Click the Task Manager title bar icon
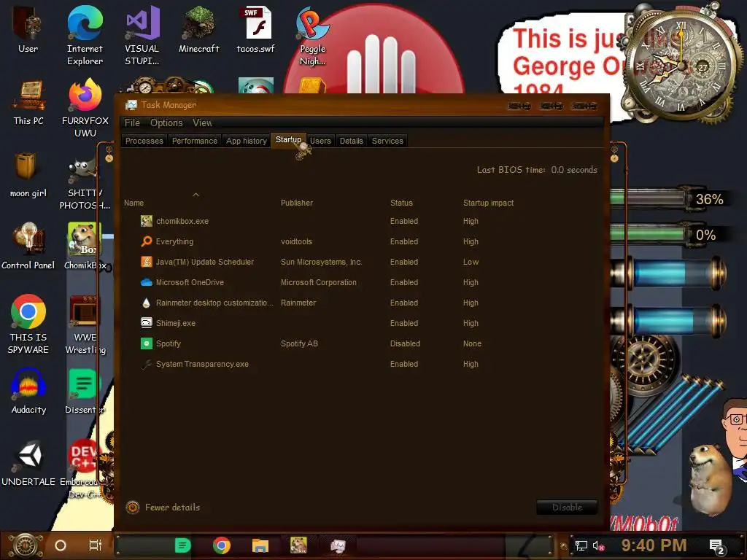 (x=131, y=105)
